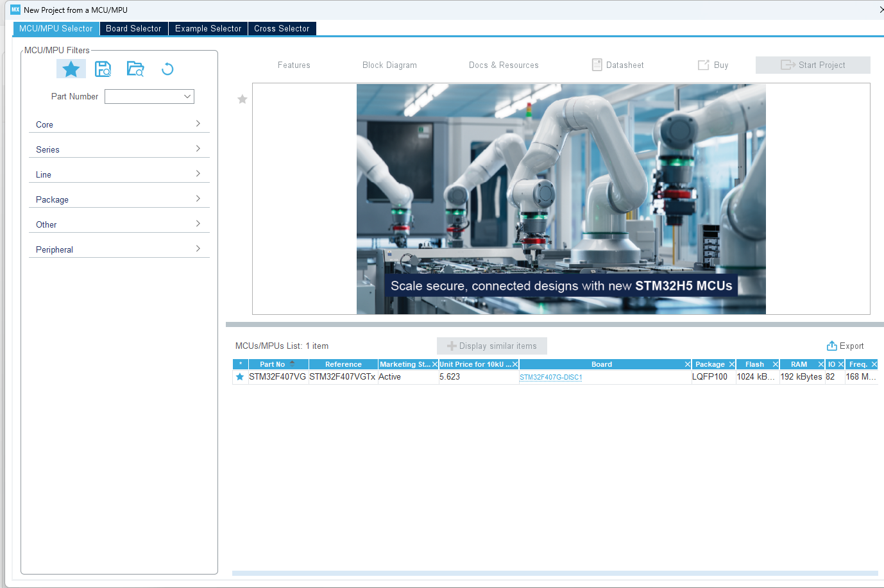
Task: Open the Features tab
Action: click(294, 65)
